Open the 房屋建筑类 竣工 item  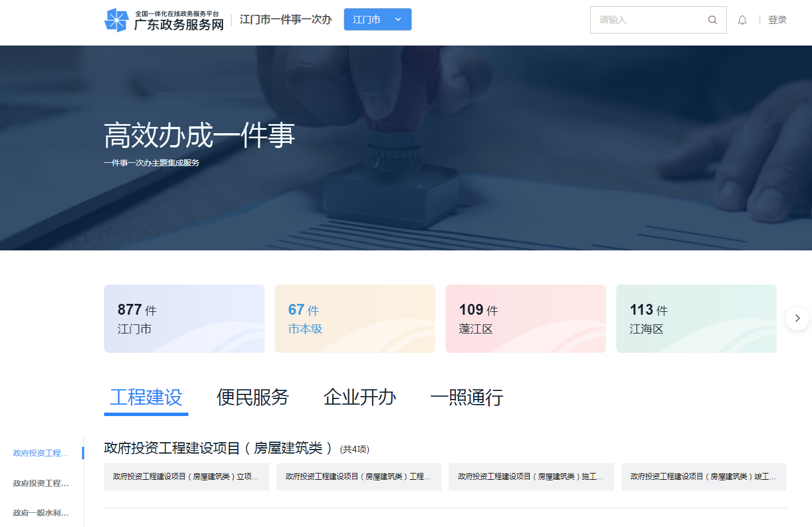703,477
